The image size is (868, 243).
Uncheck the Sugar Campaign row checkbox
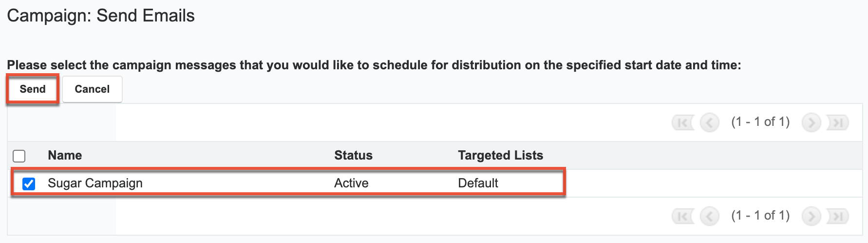click(29, 183)
